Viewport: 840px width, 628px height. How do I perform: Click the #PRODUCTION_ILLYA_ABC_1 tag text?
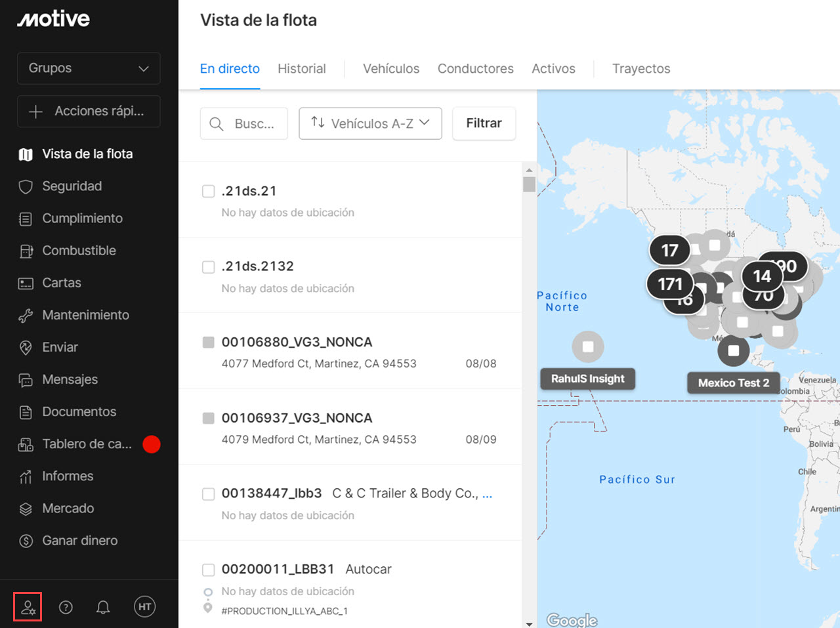click(x=285, y=611)
